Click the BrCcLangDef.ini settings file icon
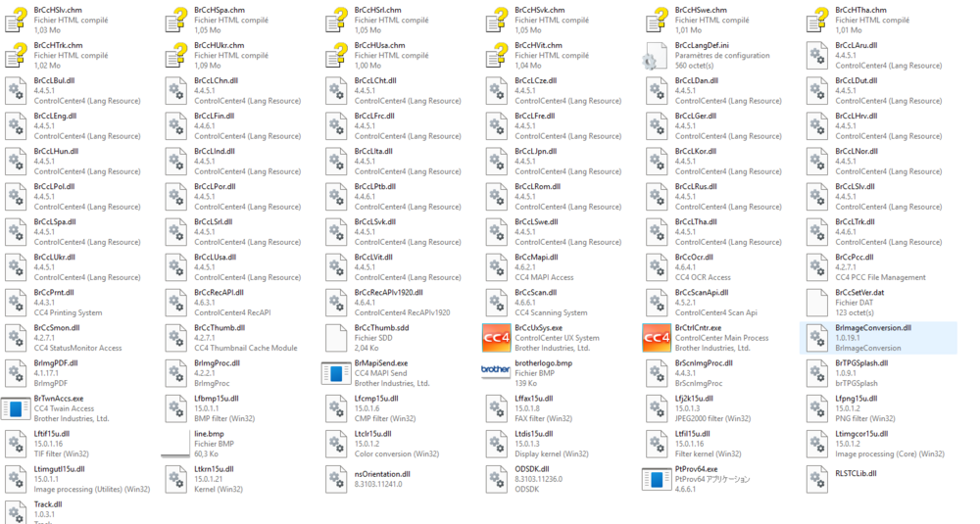This screenshot has height=524, width=980. point(657,55)
